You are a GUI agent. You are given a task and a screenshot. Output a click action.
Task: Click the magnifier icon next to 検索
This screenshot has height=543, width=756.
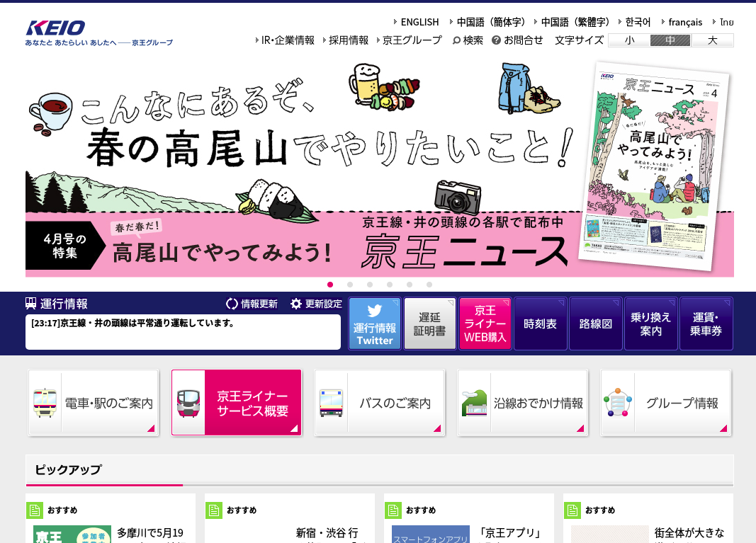(456, 40)
